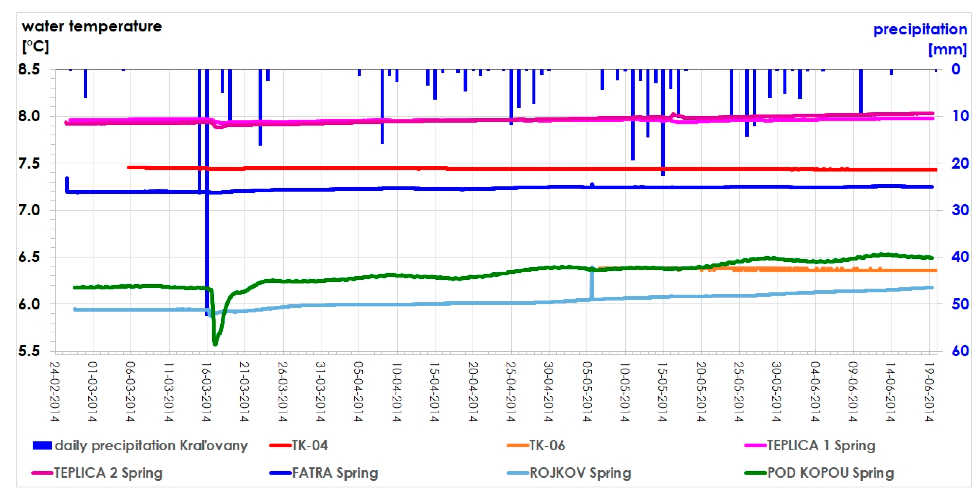
Task: Click the 8.5 temperature axis tick label
Action: [x=29, y=69]
